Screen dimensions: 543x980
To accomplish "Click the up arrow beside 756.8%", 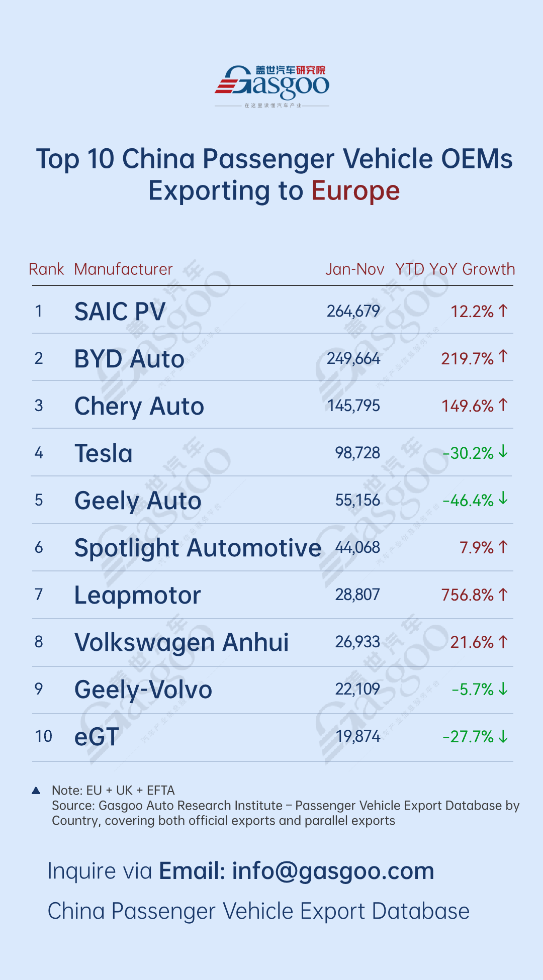I will click(503, 595).
